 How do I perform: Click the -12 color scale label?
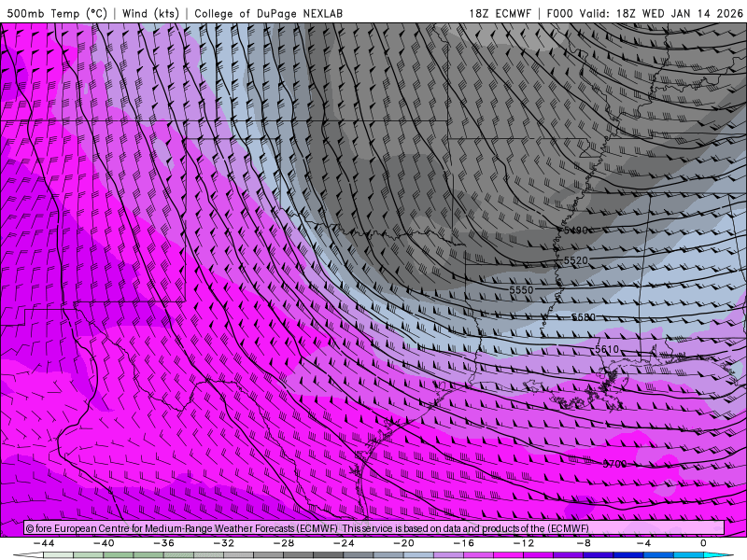pos(524,543)
